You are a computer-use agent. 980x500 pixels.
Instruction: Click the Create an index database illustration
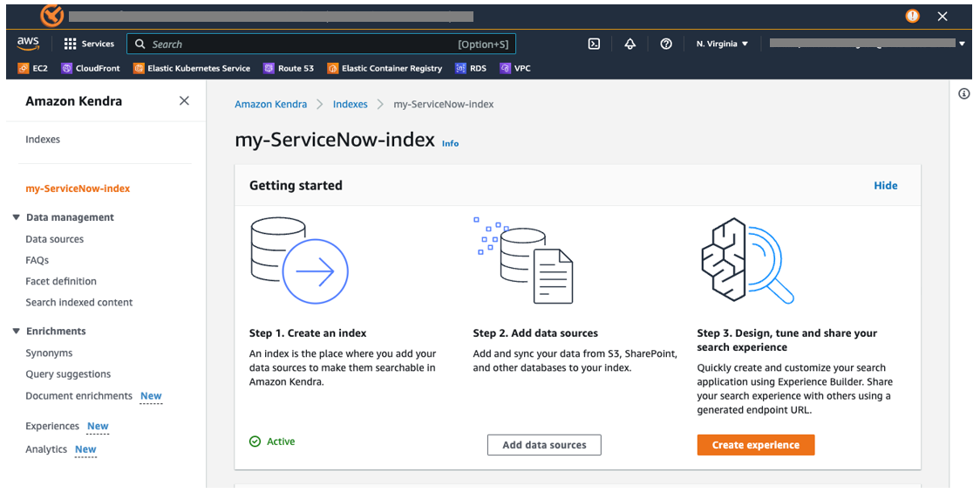[x=299, y=260]
